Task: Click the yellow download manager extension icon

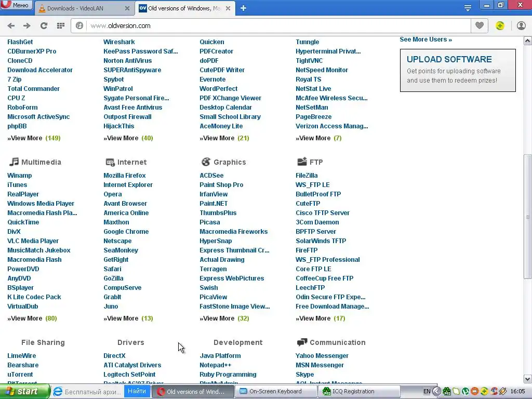Action: click(x=500, y=26)
